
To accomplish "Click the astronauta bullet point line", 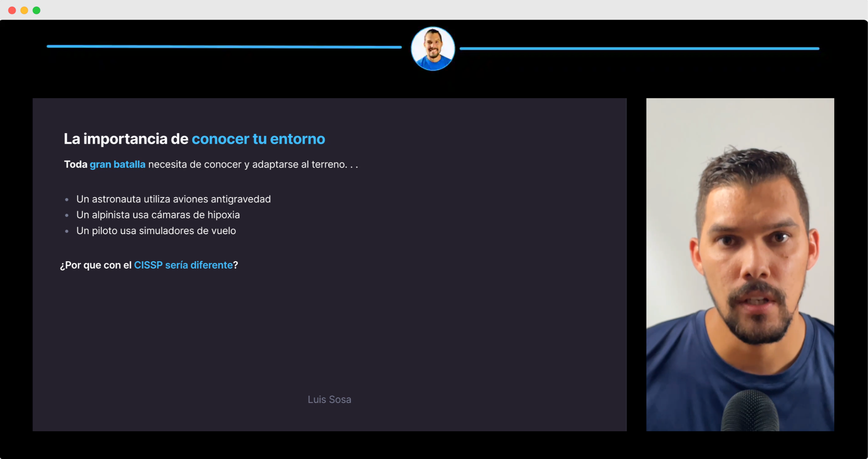I will (x=173, y=199).
